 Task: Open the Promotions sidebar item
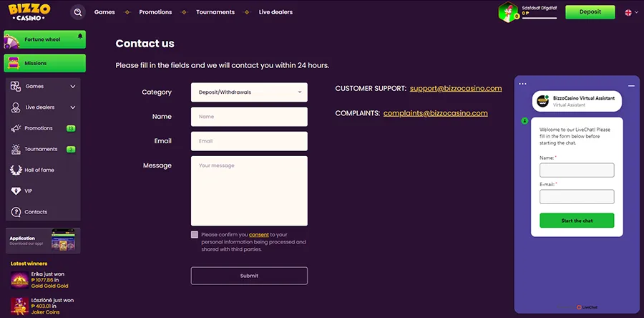click(x=43, y=128)
